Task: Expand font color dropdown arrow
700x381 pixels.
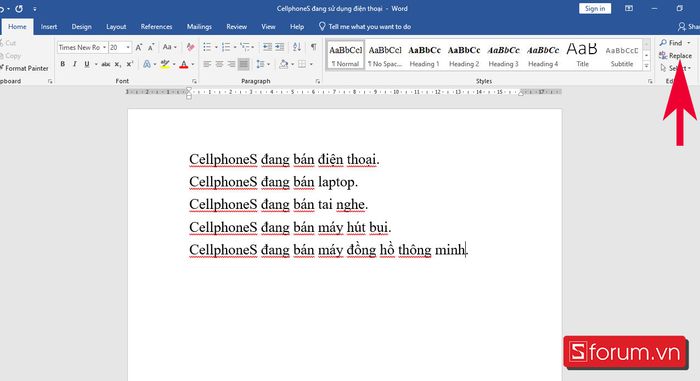Action: click(x=193, y=64)
